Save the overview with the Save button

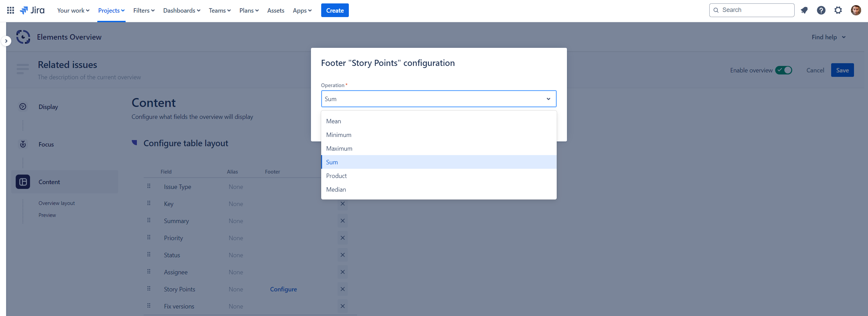pyautogui.click(x=842, y=70)
